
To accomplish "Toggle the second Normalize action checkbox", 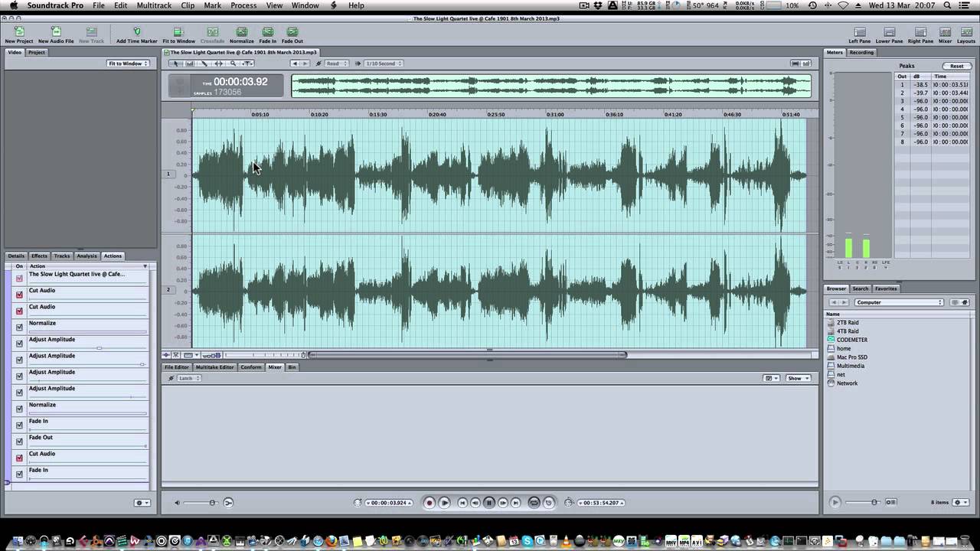I will point(19,409).
